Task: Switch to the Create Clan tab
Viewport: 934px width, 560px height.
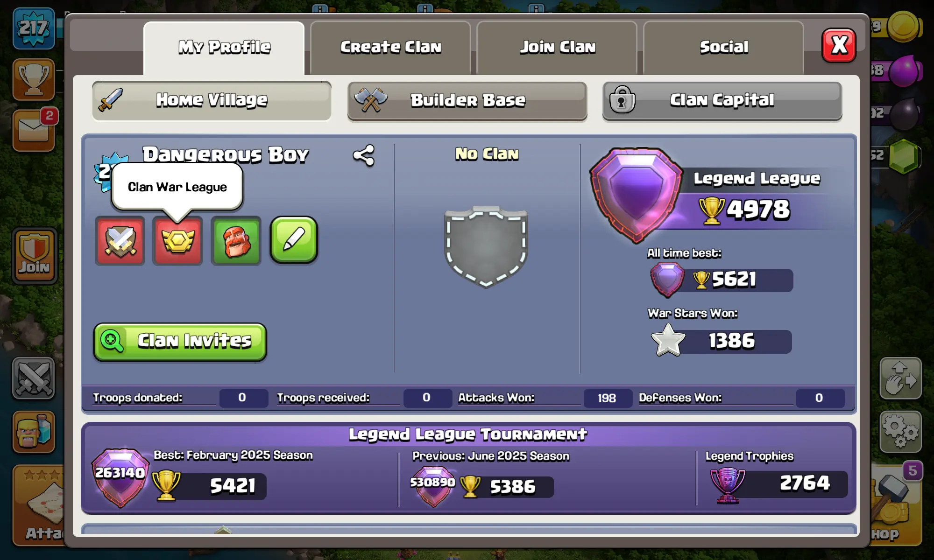Action: click(390, 48)
